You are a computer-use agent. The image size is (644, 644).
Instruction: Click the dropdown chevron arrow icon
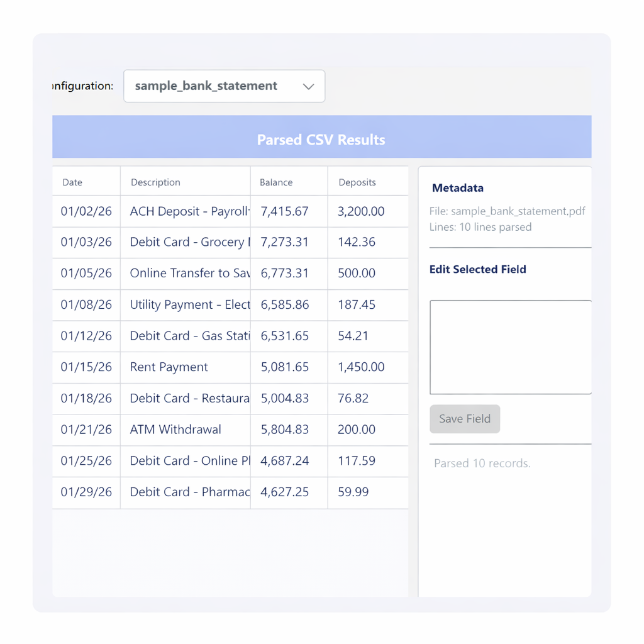[x=308, y=87]
